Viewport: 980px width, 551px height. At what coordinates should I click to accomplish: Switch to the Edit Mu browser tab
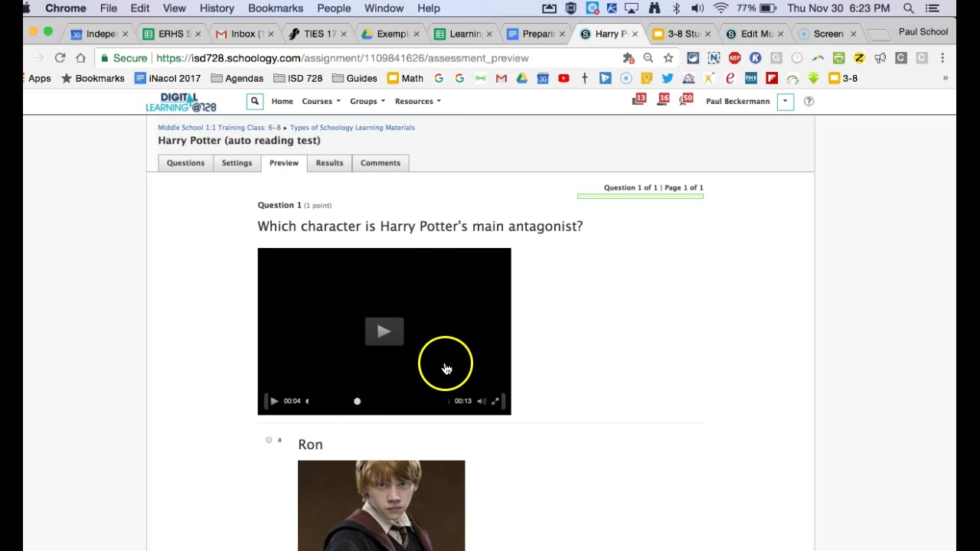[754, 34]
